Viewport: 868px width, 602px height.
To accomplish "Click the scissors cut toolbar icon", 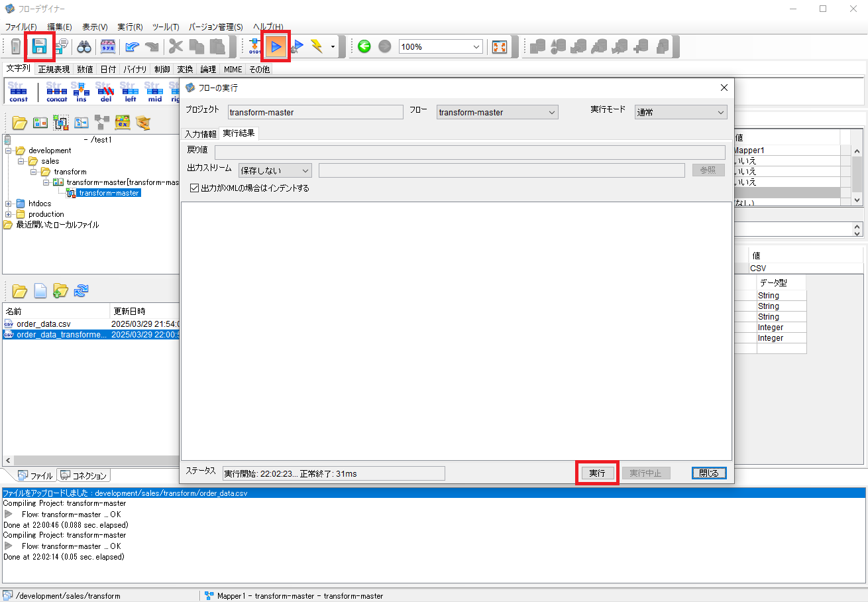I will pos(176,46).
